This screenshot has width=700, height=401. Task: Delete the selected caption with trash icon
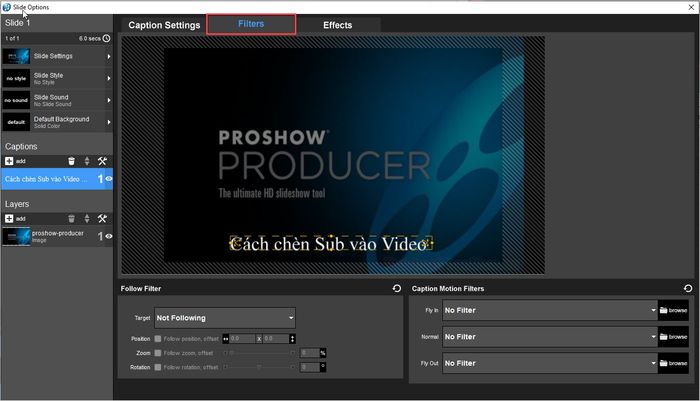coord(71,161)
